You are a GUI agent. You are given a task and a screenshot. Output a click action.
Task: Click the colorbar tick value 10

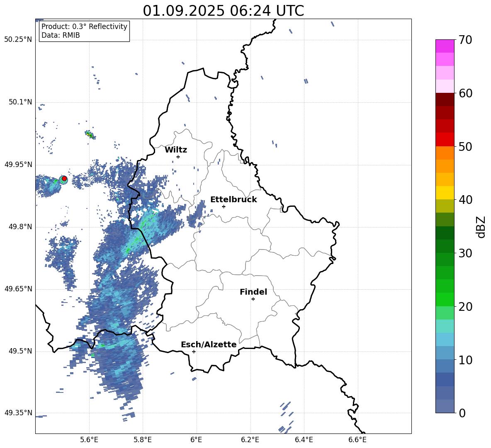465,360
